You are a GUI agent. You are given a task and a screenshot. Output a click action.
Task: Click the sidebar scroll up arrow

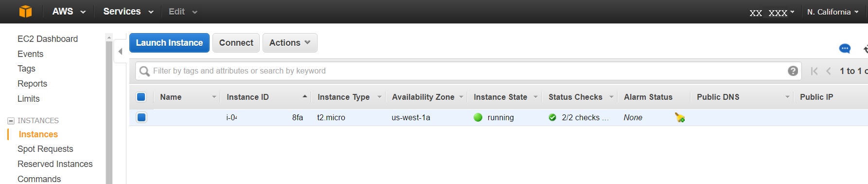click(x=109, y=37)
